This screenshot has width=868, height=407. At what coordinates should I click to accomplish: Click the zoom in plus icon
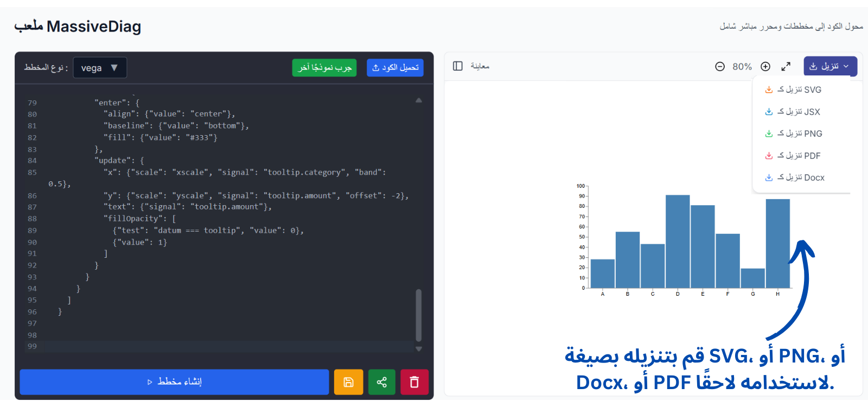[x=765, y=67]
